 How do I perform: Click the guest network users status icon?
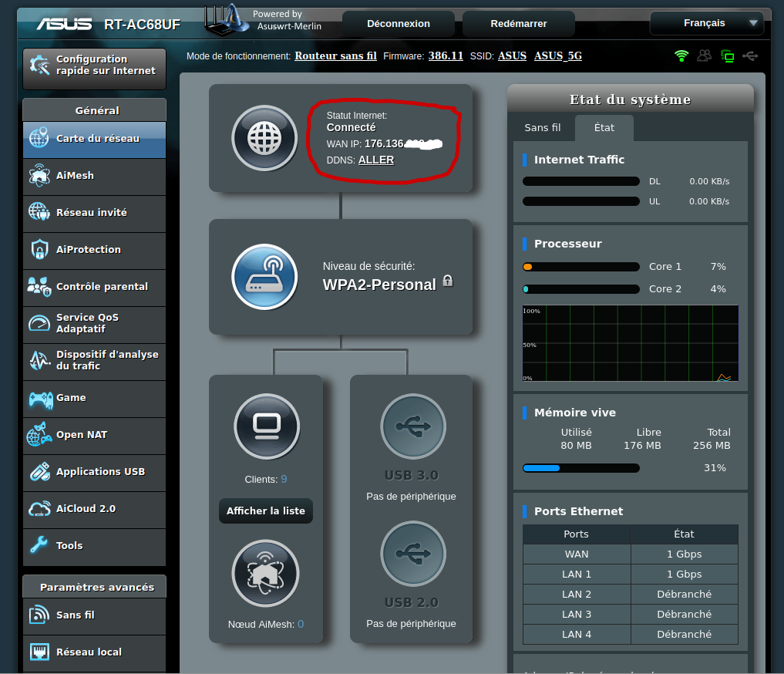pos(704,56)
